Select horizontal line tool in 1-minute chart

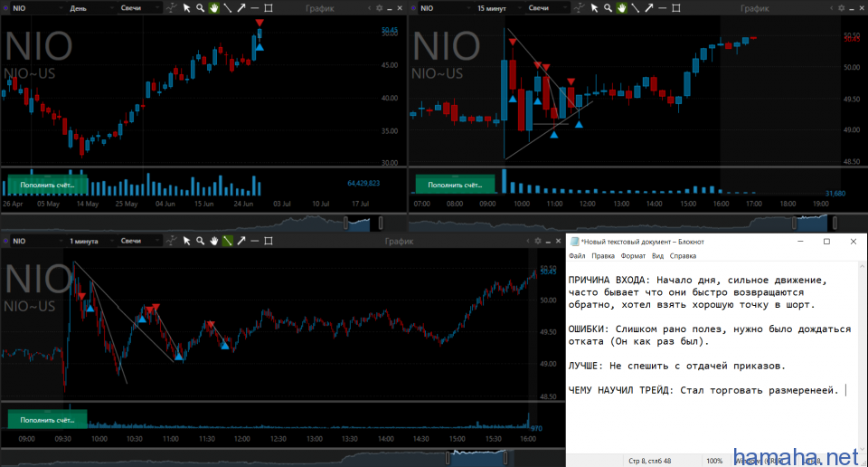click(x=255, y=241)
